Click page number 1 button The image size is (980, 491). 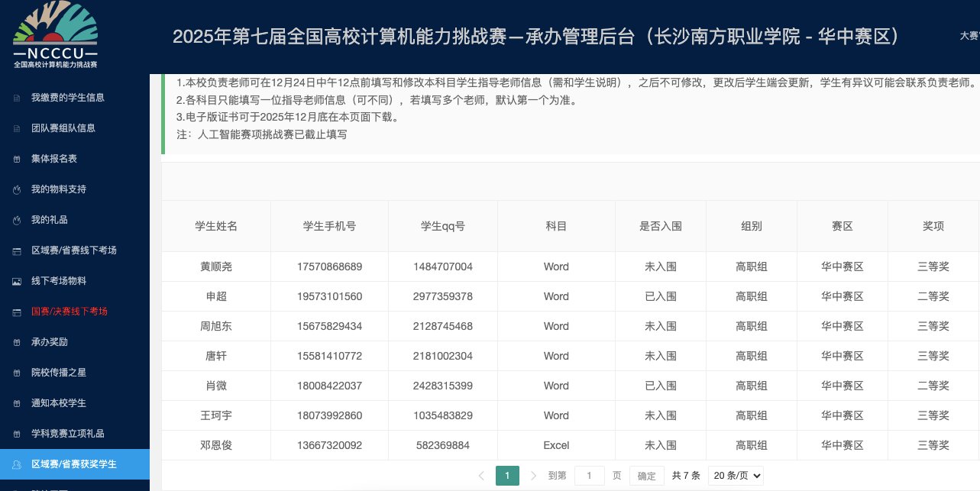click(507, 475)
